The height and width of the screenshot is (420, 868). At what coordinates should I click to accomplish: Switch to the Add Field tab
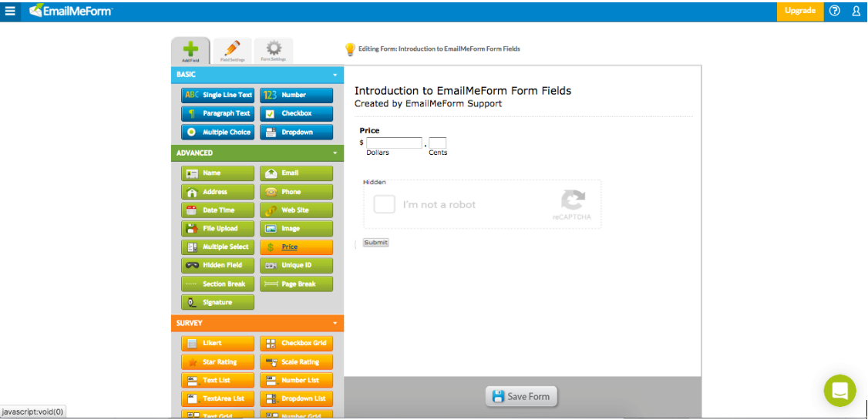click(190, 52)
